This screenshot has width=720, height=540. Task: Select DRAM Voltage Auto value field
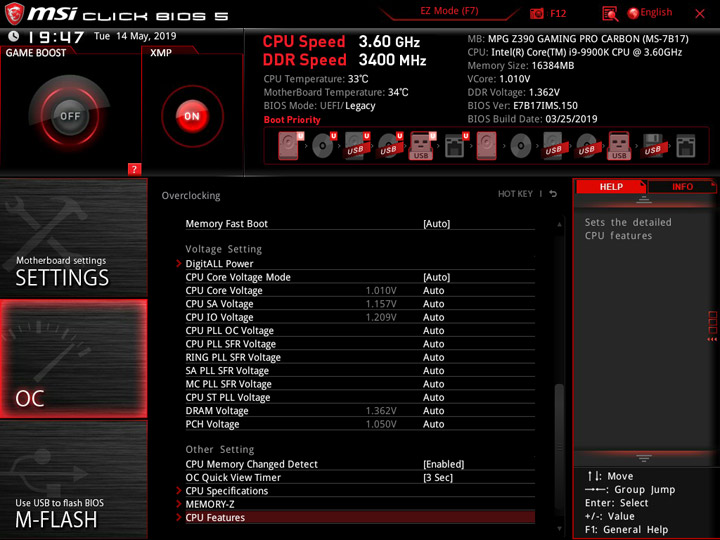(433, 410)
